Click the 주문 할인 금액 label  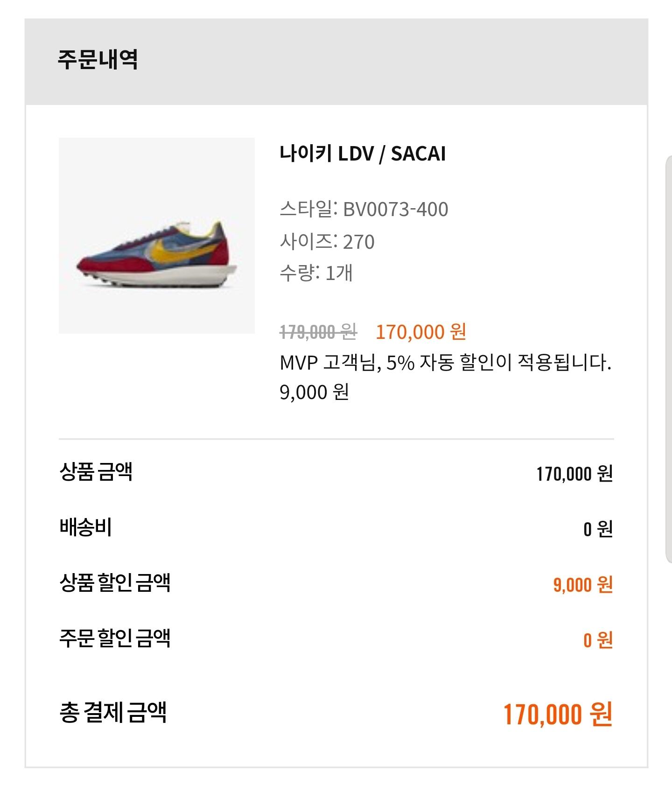pyautogui.click(x=114, y=638)
